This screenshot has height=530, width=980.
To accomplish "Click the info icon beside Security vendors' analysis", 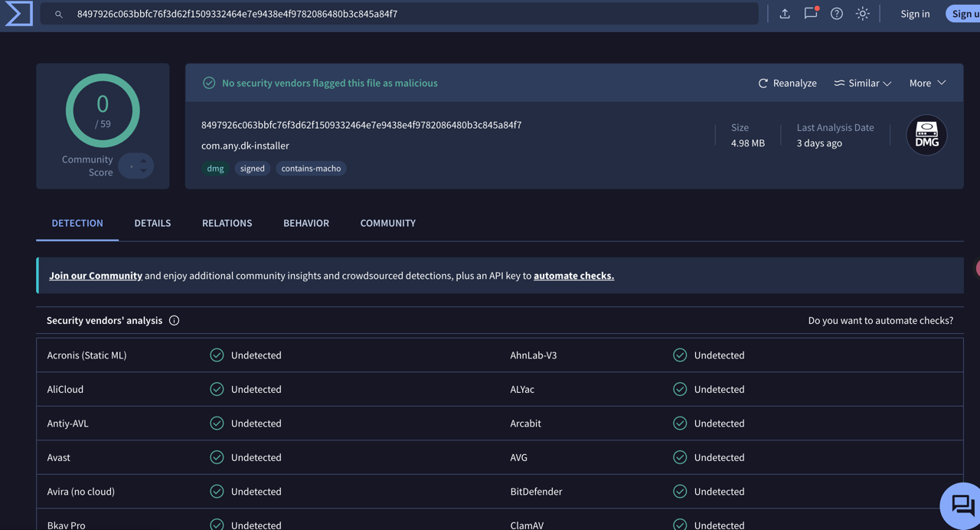I will pyautogui.click(x=174, y=320).
